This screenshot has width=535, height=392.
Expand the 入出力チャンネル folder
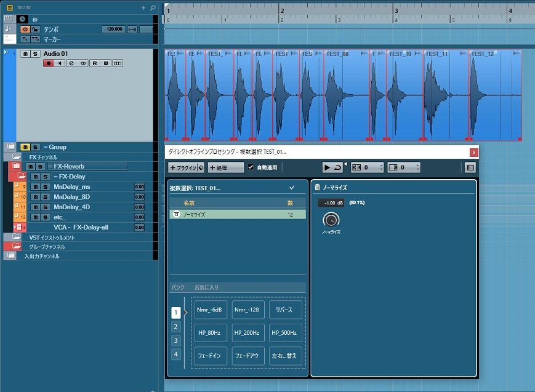coord(11,255)
